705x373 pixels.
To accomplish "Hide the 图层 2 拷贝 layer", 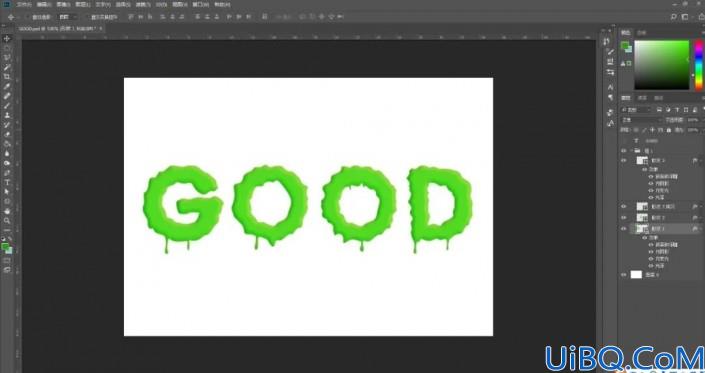I will (624, 206).
